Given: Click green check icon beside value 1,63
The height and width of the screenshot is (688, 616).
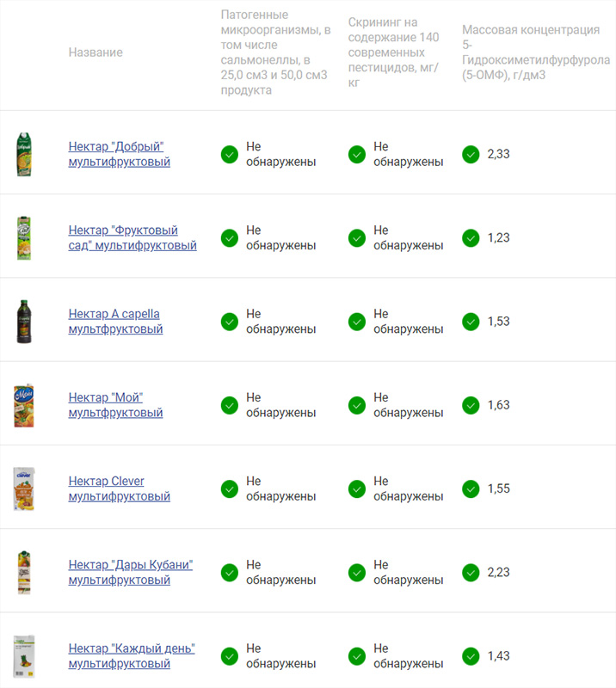Looking at the screenshot, I should pyautogui.click(x=471, y=405).
